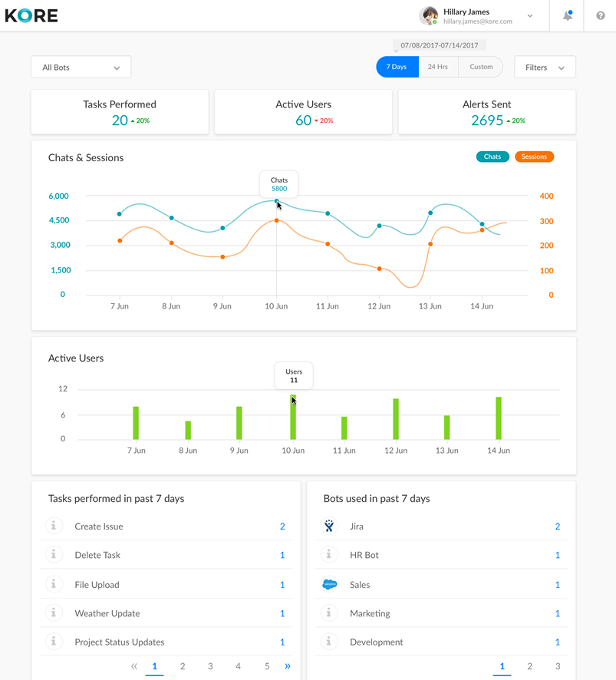
Task: Click info icon beside Development
Action: click(329, 642)
